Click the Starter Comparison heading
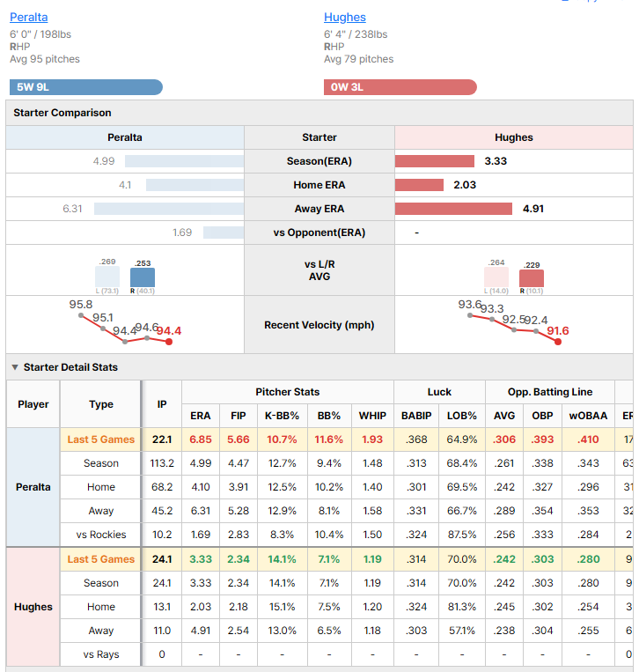 (x=62, y=113)
